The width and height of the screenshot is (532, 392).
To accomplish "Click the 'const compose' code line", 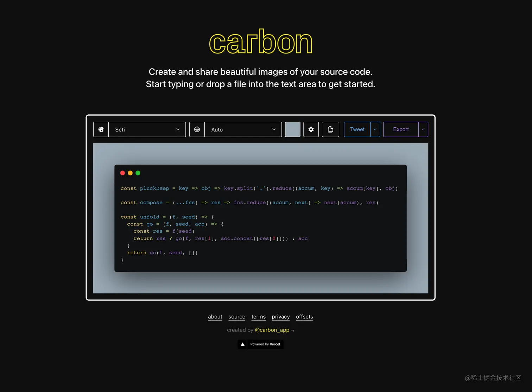I will coord(249,203).
